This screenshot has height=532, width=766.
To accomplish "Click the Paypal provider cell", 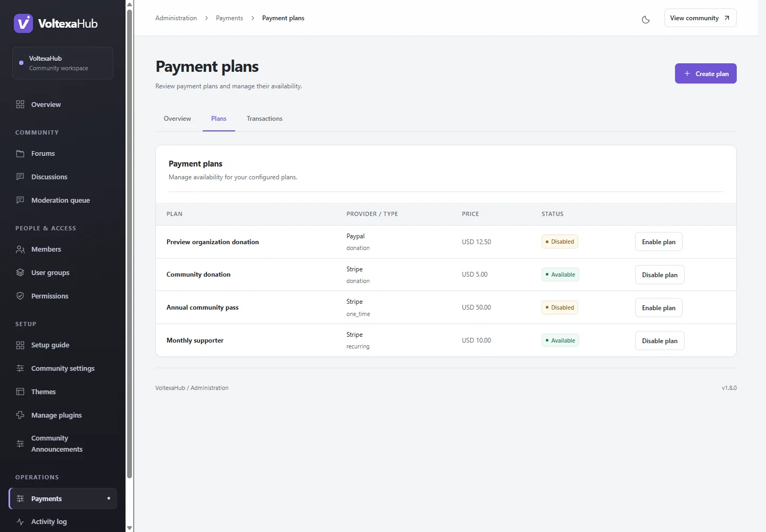I will point(355,236).
